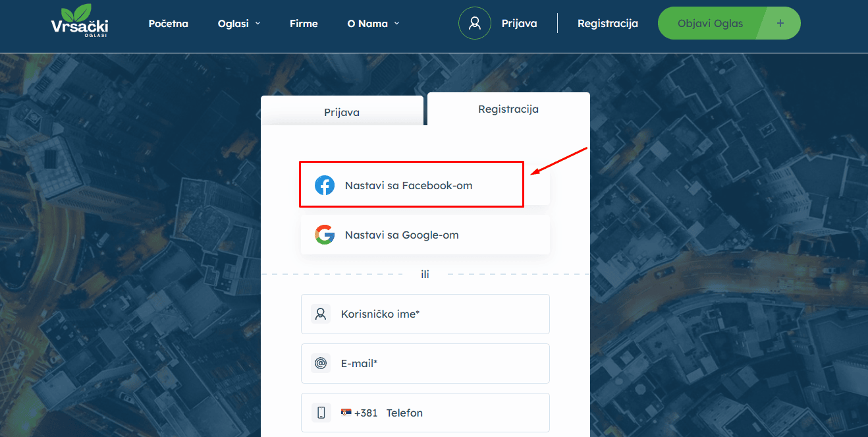Click the phone icon in Telefon field
The image size is (868, 437).
[x=321, y=413]
